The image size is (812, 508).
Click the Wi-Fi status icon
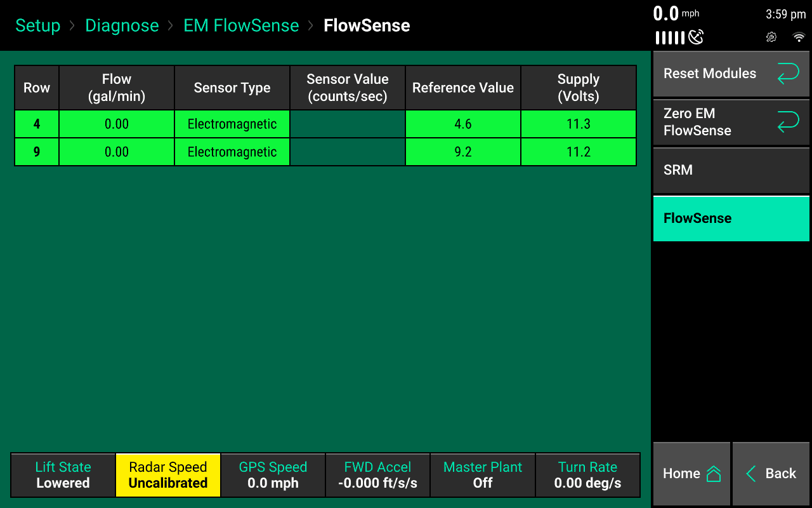click(799, 37)
